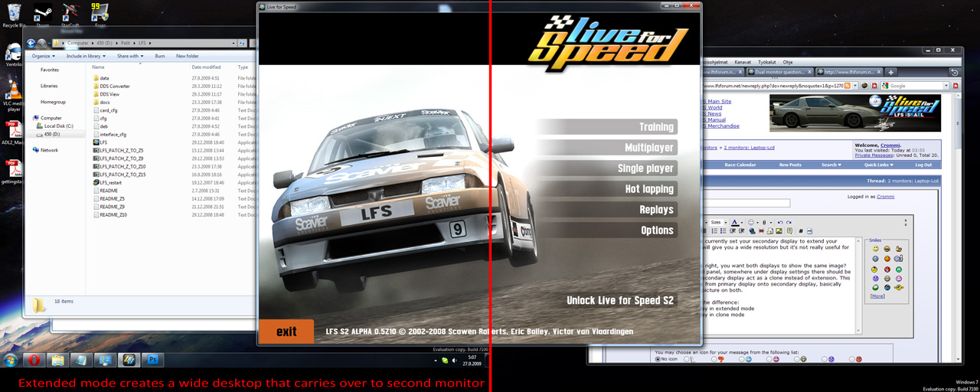Open the Main Site link in forum

717,101
